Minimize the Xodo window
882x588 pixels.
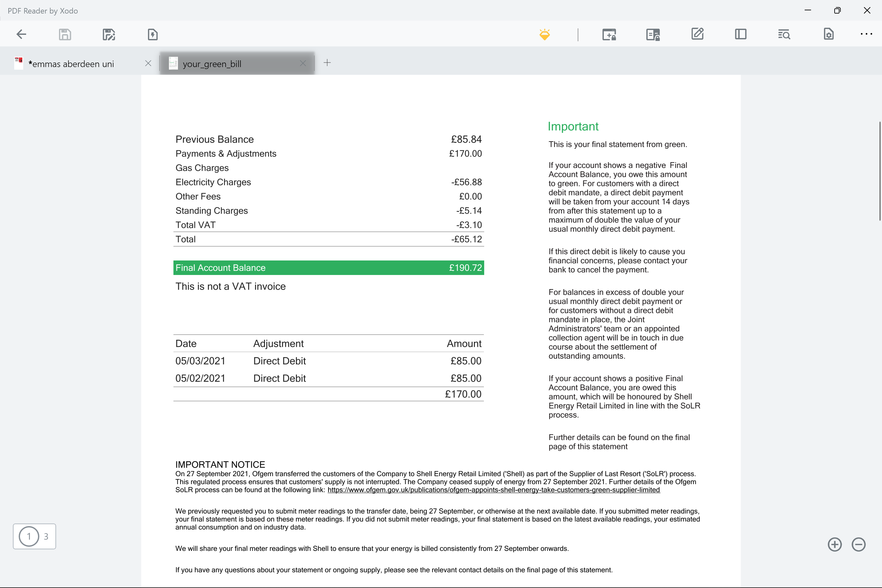(808, 10)
